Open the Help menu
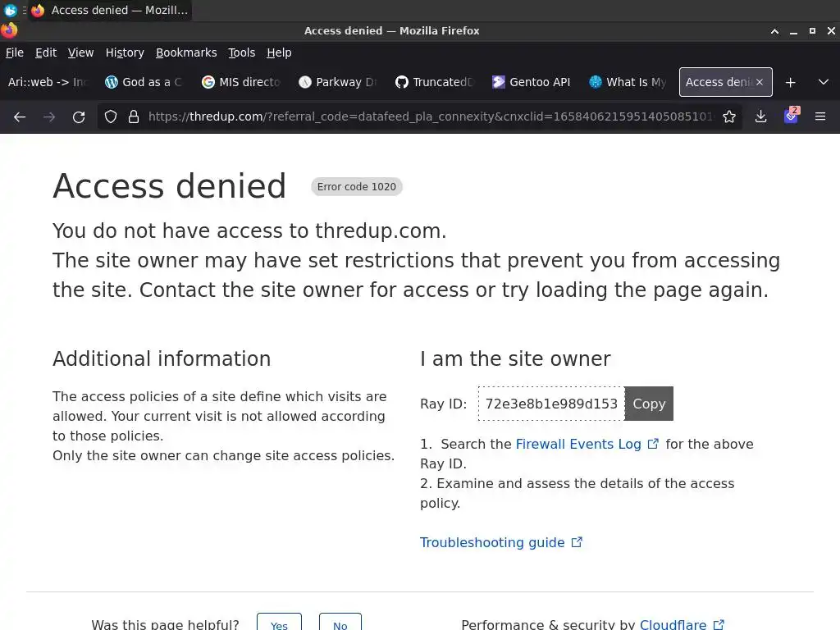Viewport: 840px width, 630px height. [x=279, y=52]
